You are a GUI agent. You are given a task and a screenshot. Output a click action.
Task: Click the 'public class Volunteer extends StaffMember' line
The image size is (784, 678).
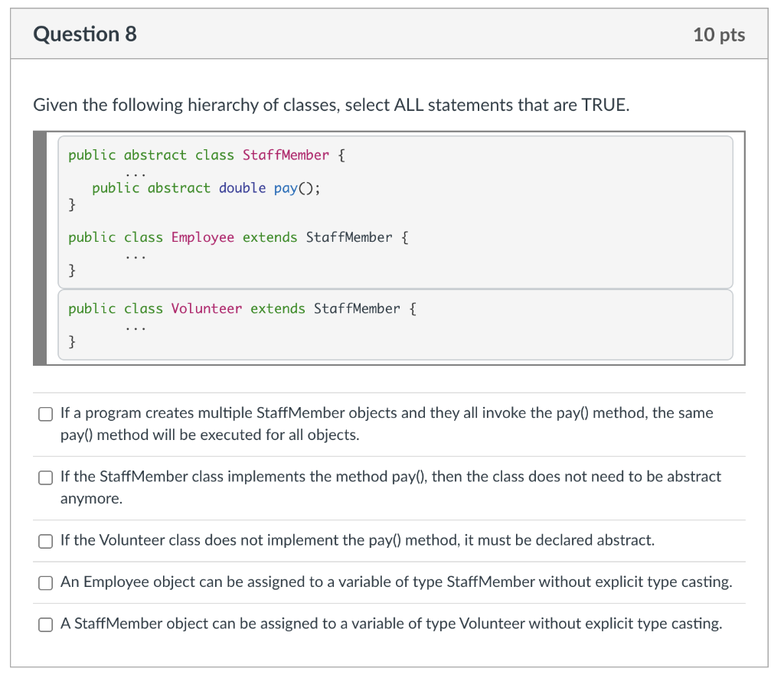click(242, 308)
